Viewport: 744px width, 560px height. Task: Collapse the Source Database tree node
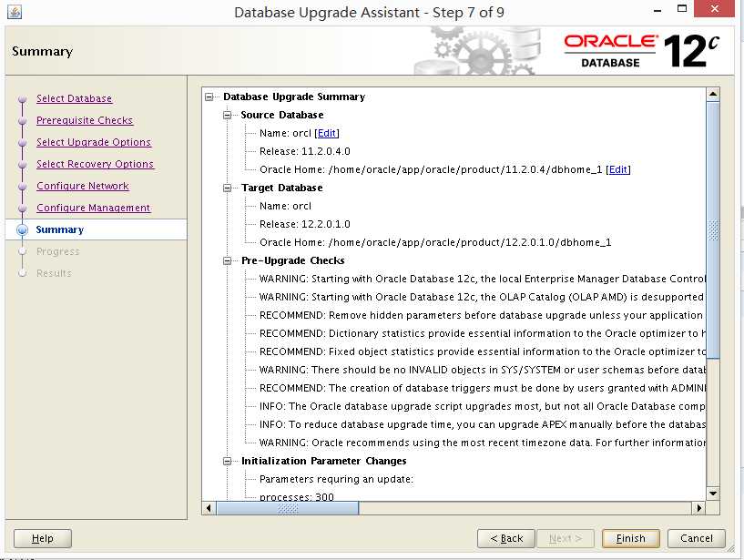[x=228, y=115]
